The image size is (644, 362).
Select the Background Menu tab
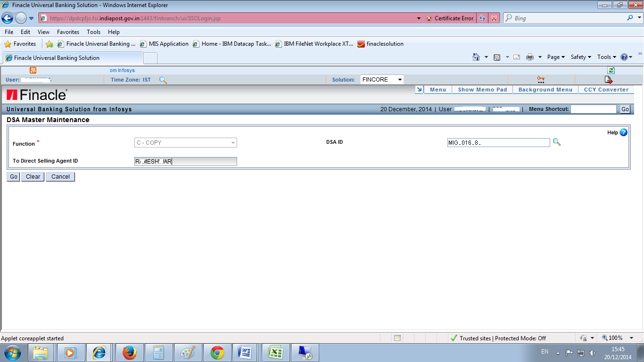[x=545, y=89]
